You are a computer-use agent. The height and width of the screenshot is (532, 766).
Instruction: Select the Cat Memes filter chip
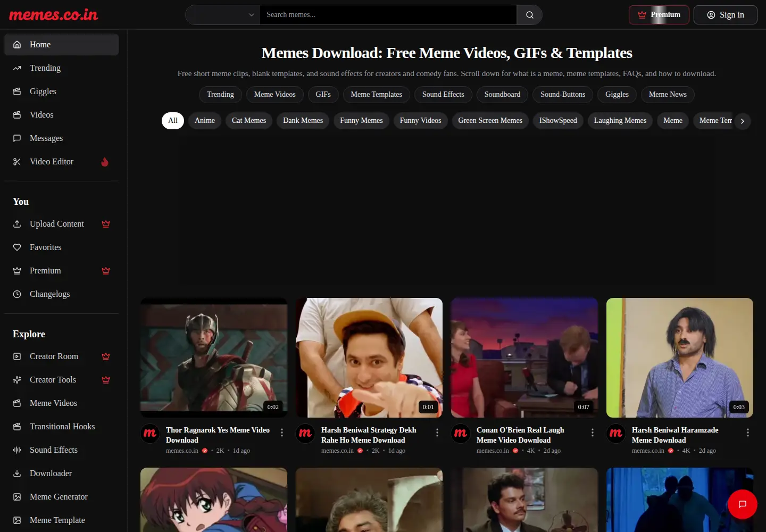click(x=249, y=121)
